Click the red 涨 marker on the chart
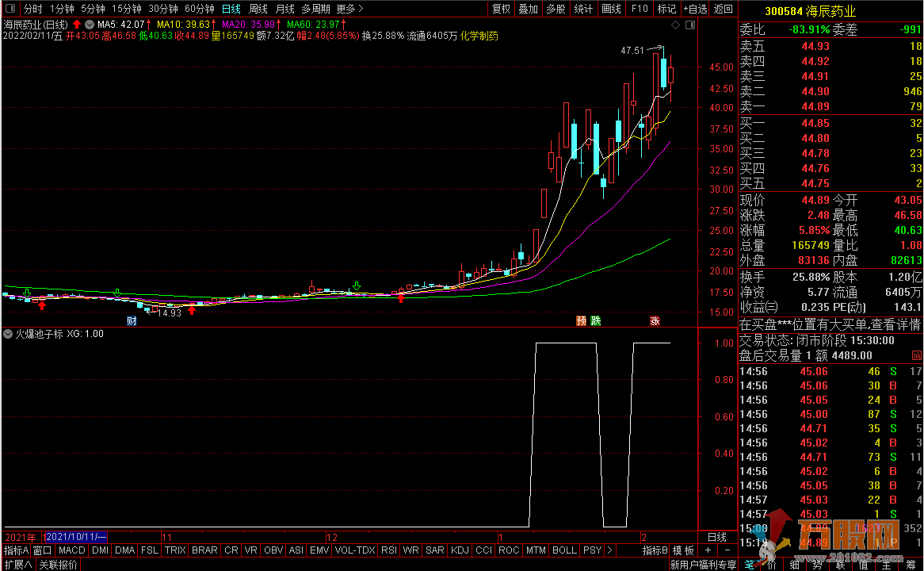The width and height of the screenshot is (924, 571). pos(655,321)
